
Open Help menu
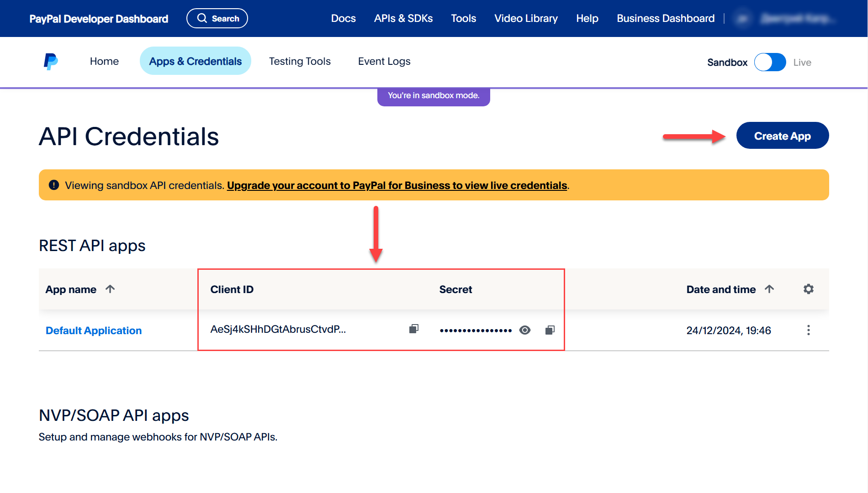click(x=587, y=18)
